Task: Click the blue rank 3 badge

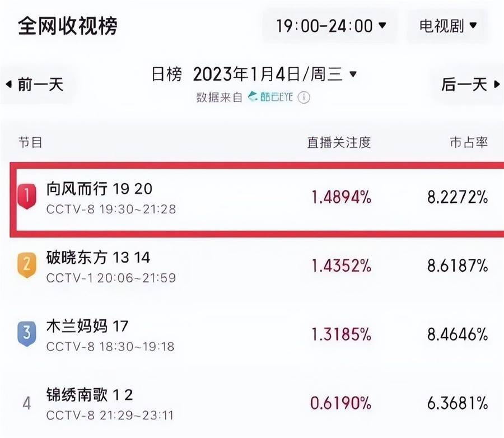Action: [27, 334]
